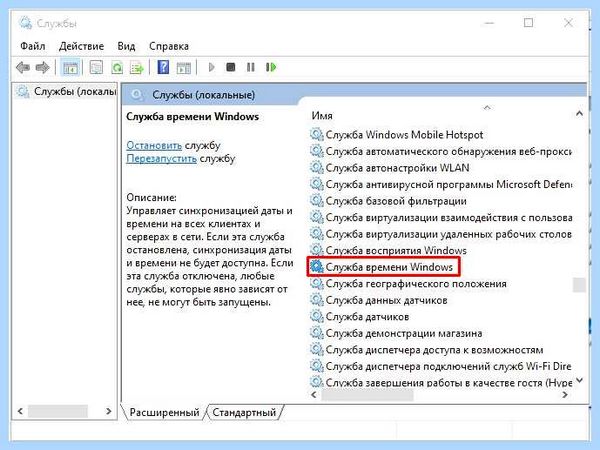Open the Файл menu
Viewport: 600px width, 450px height.
pyautogui.click(x=33, y=46)
